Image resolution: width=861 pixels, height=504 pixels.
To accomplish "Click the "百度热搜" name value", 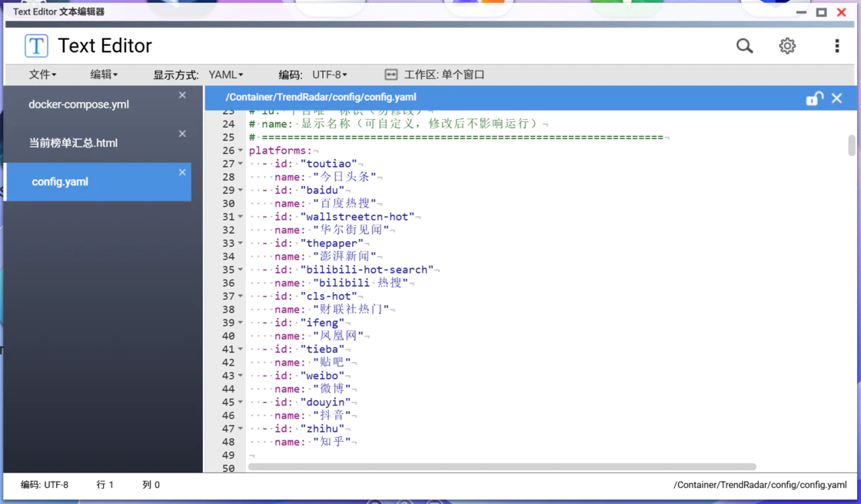I will coord(345,203).
